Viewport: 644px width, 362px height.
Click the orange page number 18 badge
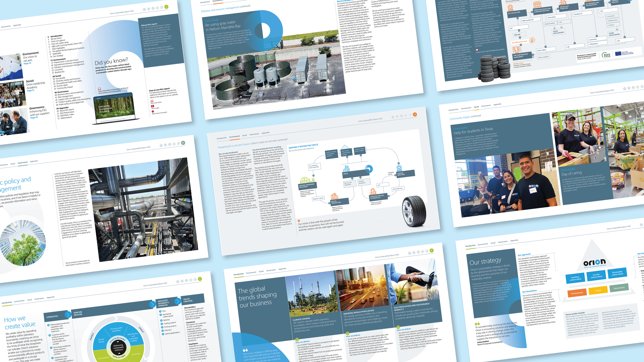[x=415, y=114]
